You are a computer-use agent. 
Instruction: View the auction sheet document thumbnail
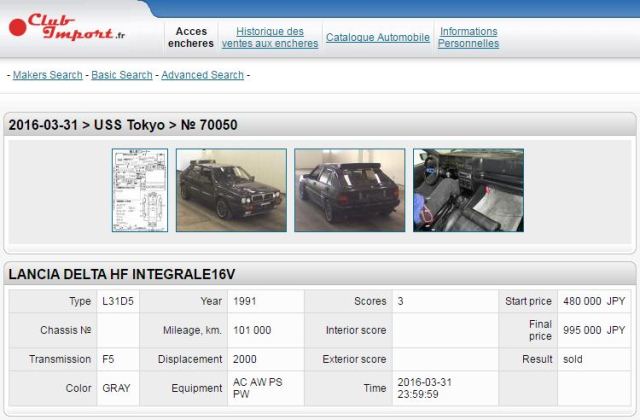[139, 191]
